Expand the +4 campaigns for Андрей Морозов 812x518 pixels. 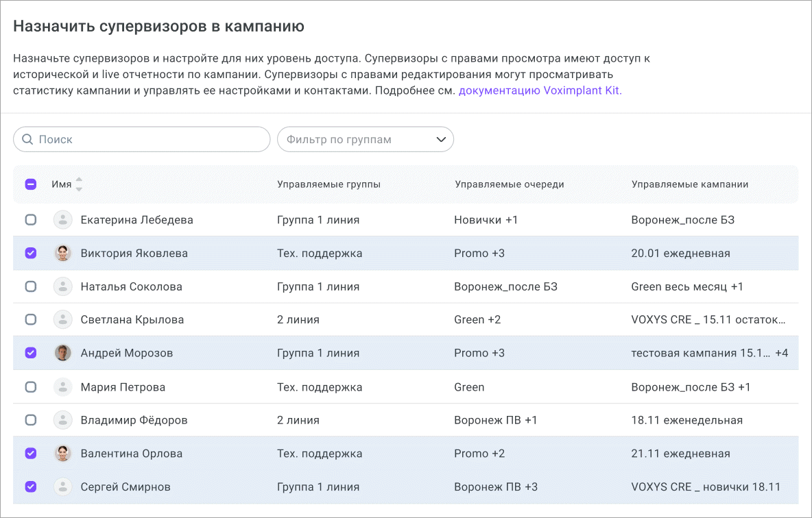781,354
